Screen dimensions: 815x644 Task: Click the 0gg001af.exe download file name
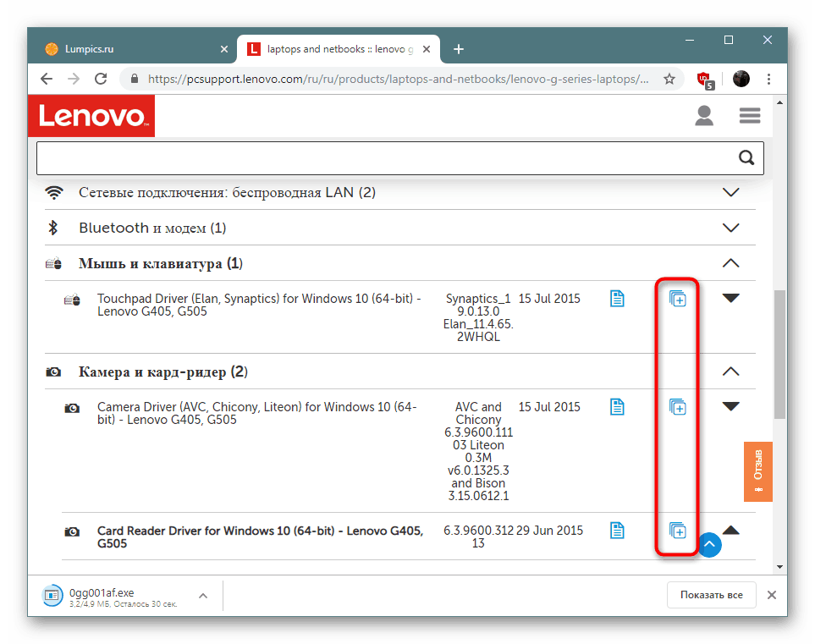(x=102, y=592)
